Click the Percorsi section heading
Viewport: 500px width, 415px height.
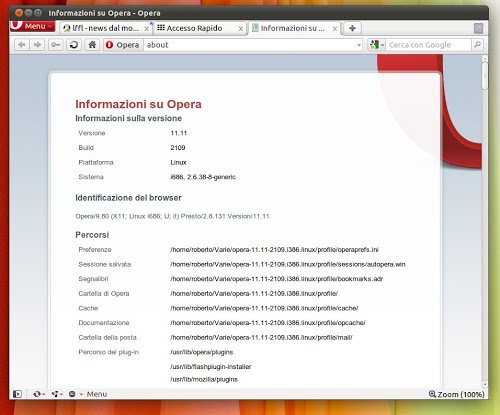92,235
